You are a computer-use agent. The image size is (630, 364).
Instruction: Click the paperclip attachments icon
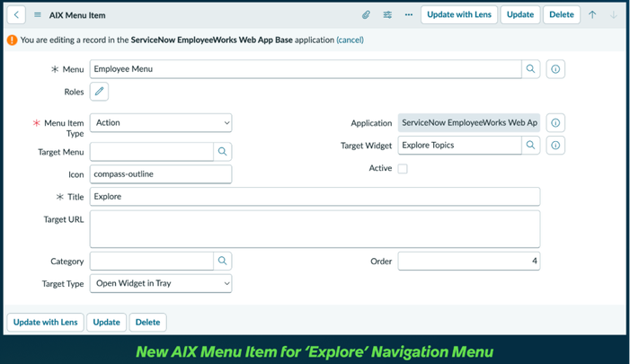point(366,15)
